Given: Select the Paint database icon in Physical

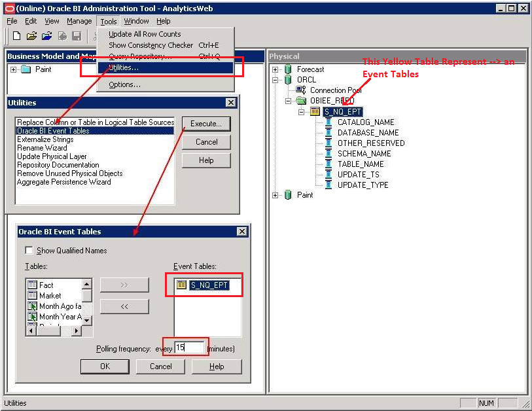Looking at the screenshot, I should pos(288,195).
